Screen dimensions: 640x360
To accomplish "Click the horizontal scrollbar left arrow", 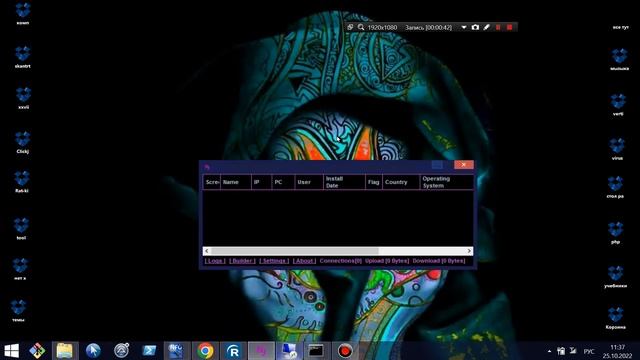I will click(x=207, y=251).
